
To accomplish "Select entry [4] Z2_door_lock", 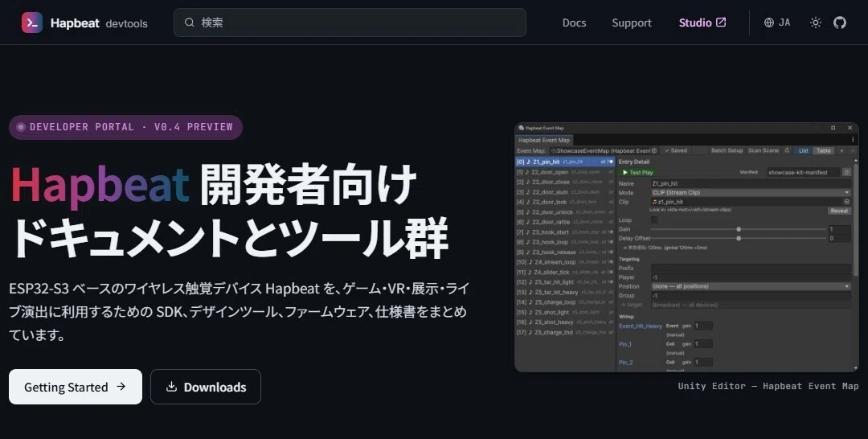I will click(565, 202).
